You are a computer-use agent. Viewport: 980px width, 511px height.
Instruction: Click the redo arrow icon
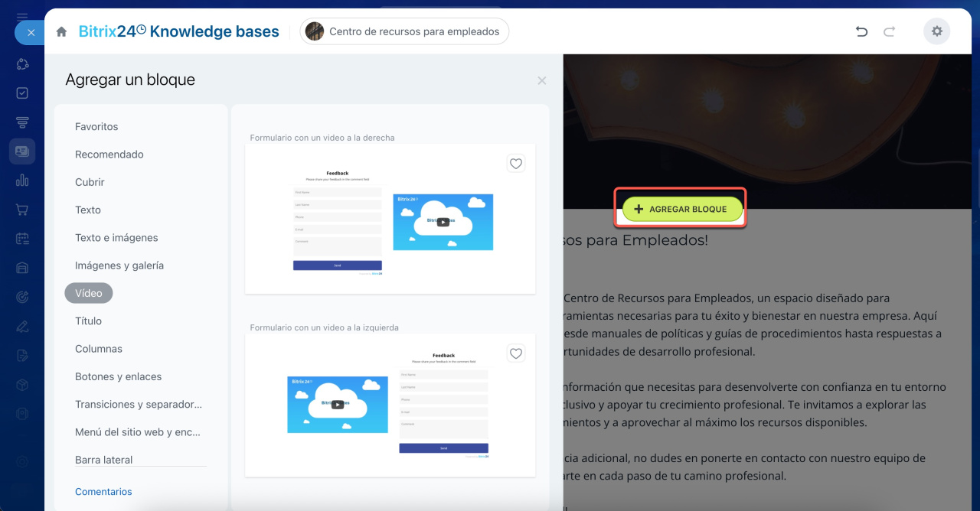(x=889, y=31)
